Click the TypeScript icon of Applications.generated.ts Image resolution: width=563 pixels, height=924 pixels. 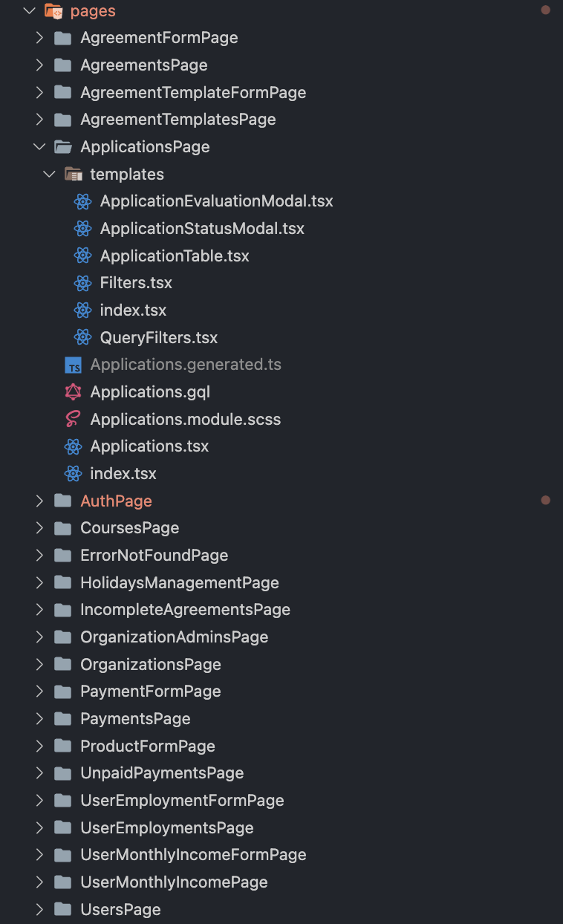pyautogui.click(x=73, y=365)
